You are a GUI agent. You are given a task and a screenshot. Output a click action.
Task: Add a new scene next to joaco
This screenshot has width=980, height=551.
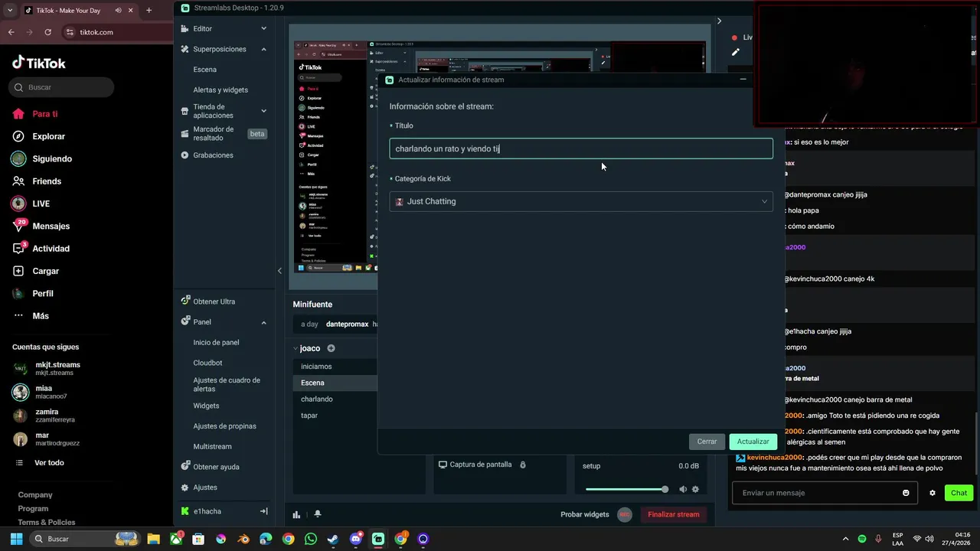(x=331, y=348)
